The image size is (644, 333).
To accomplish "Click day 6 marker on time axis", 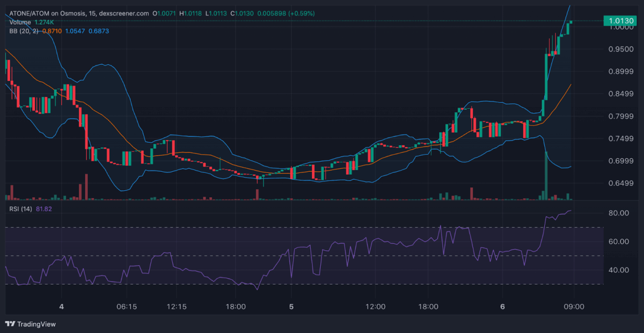I will click(x=502, y=307).
